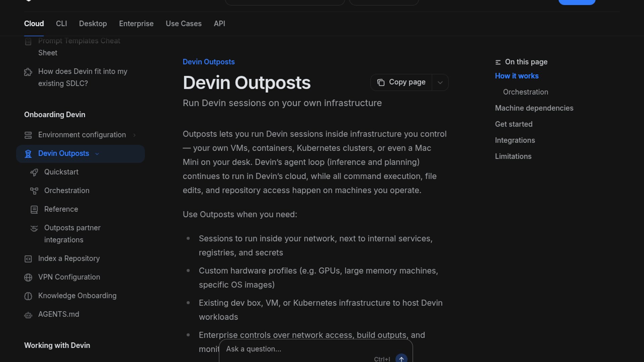The height and width of the screenshot is (362, 644).
Task: Open the Reference subpage
Action: click(61, 209)
